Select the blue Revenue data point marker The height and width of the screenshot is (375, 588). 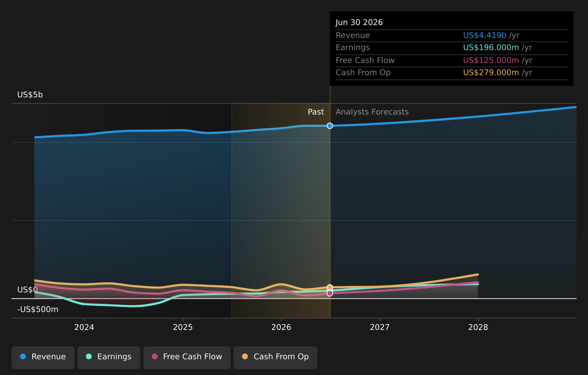pyautogui.click(x=330, y=126)
